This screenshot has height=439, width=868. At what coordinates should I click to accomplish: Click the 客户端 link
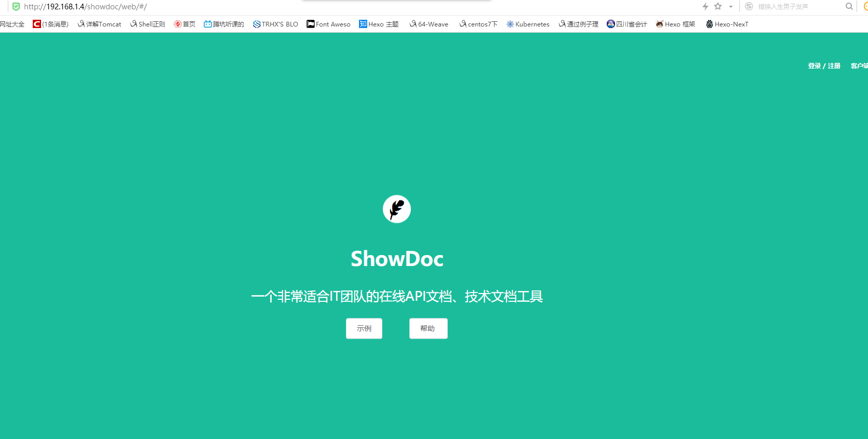(859, 66)
